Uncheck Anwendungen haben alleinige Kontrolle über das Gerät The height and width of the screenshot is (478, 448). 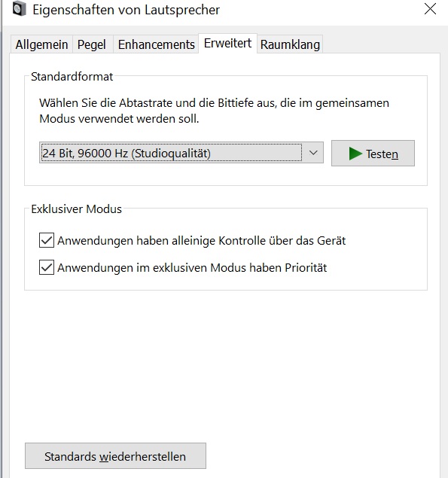point(47,240)
